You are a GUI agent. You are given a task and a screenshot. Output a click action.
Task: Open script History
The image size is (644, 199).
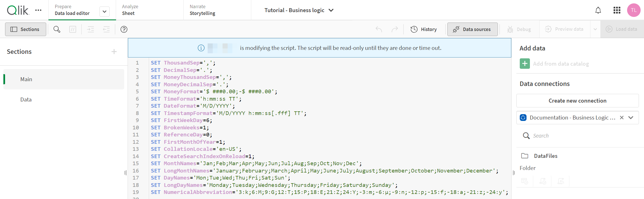(x=424, y=29)
